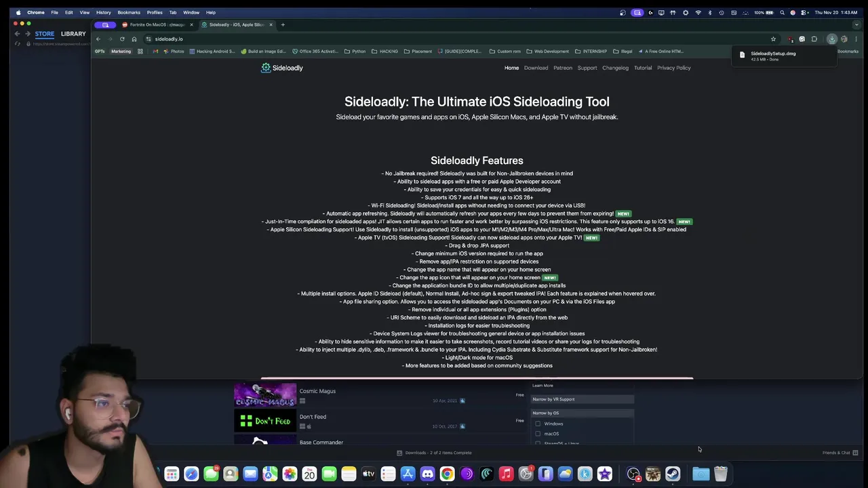Click the Chrome downloads toolbar icon
Screen dimensions: 868x488
832,39
